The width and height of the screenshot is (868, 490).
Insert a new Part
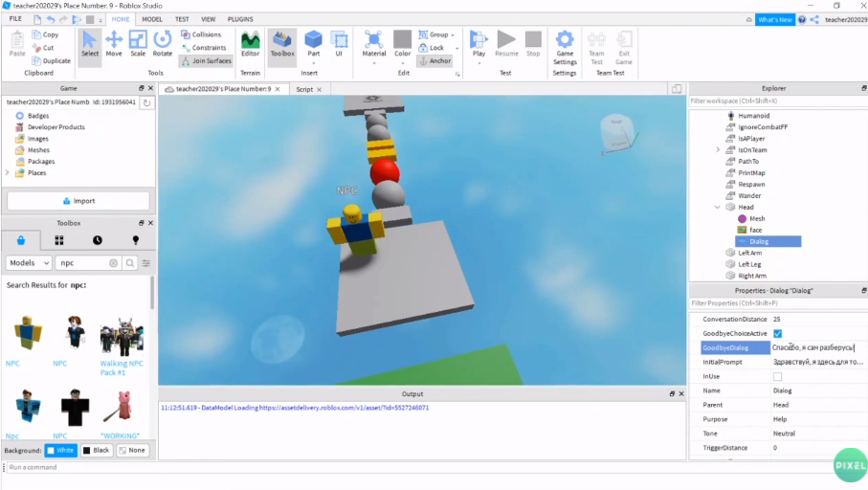coord(313,44)
